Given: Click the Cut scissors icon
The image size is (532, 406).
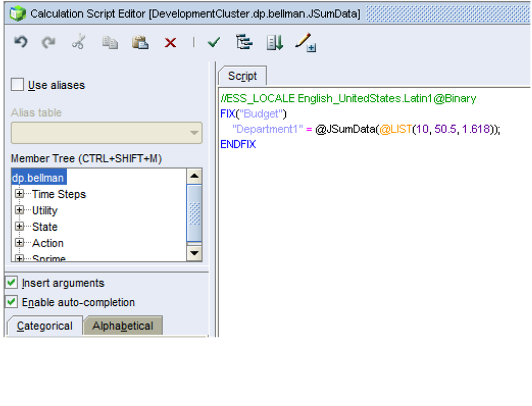Looking at the screenshot, I should pyautogui.click(x=78, y=42).
